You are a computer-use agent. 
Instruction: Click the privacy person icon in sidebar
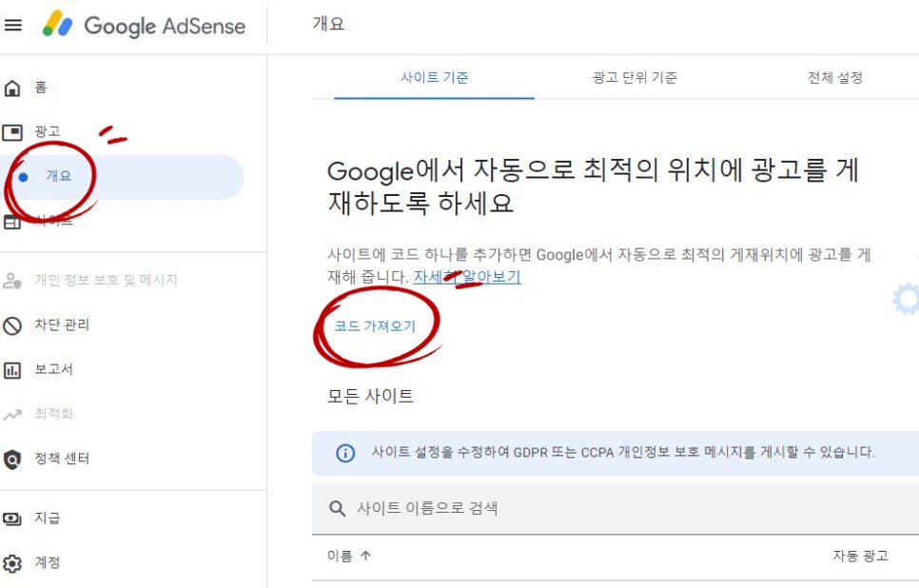[11, 281]
